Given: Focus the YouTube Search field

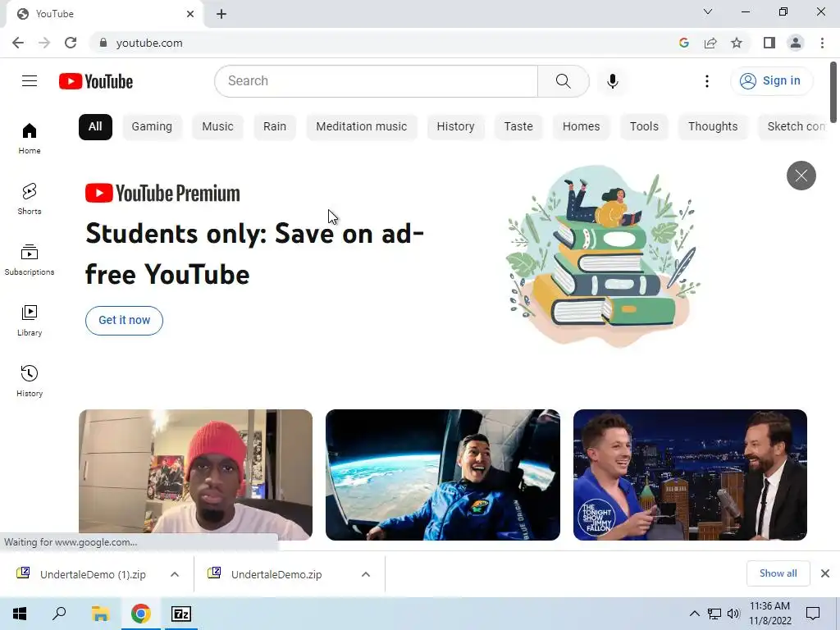Looking at the screenshot, I should 376,81.
